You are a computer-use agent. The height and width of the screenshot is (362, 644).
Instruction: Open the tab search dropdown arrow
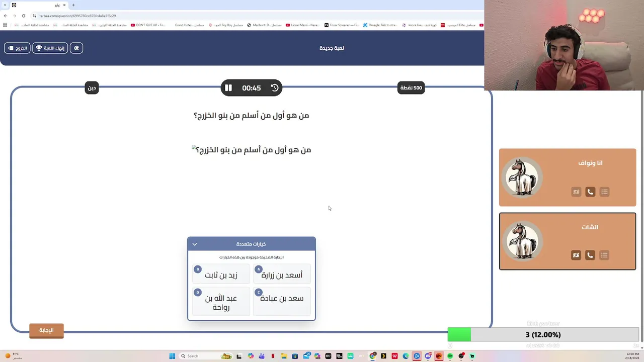click(5, 5)
